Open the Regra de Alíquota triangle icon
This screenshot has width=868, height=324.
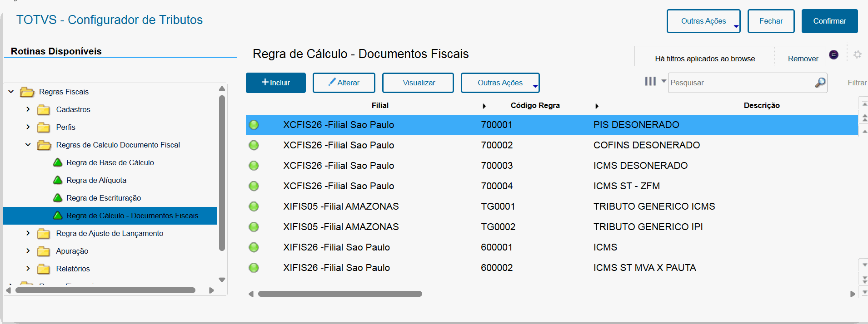[58, 180]
